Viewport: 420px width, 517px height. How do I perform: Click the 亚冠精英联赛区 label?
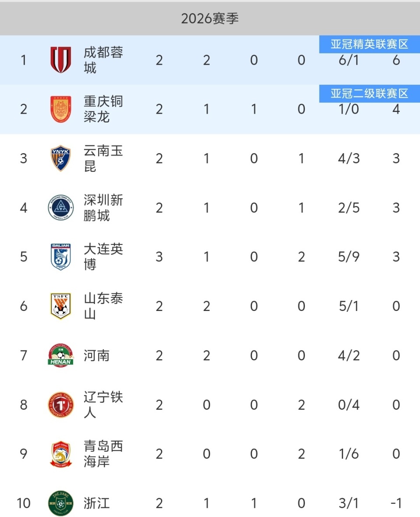click(369, 45)
